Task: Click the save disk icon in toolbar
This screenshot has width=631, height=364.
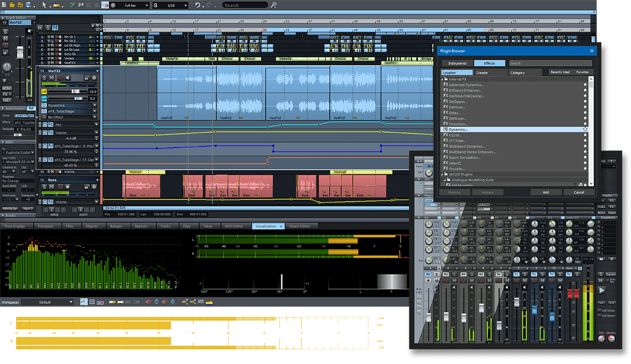Action: point(28,5)
